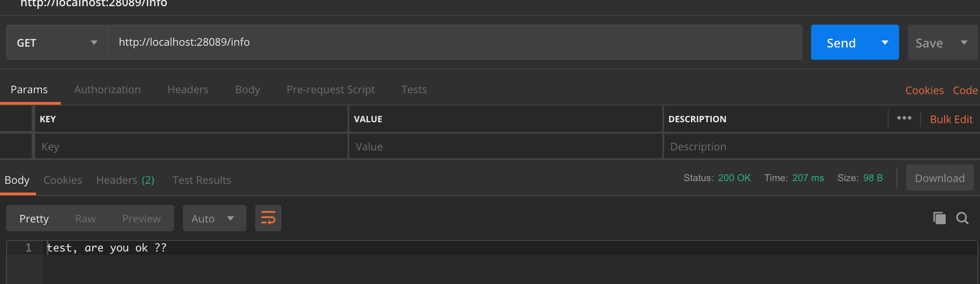Click the request URL input field
The height and width of the screenshot is (284, 980).
455,42
